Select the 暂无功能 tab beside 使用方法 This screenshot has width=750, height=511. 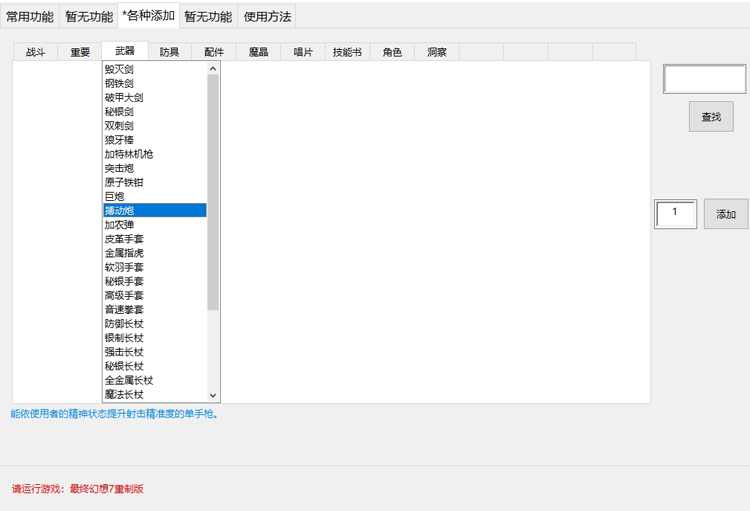point(208,17)
